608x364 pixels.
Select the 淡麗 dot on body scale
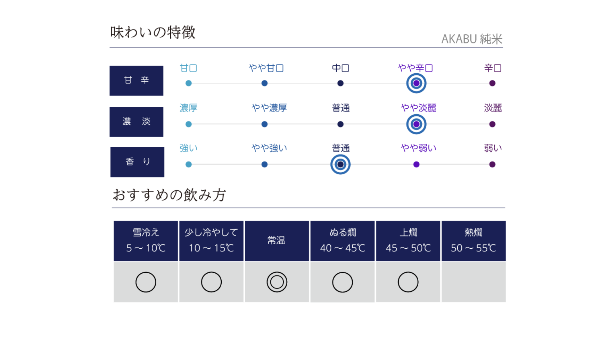tap(492, 124)
